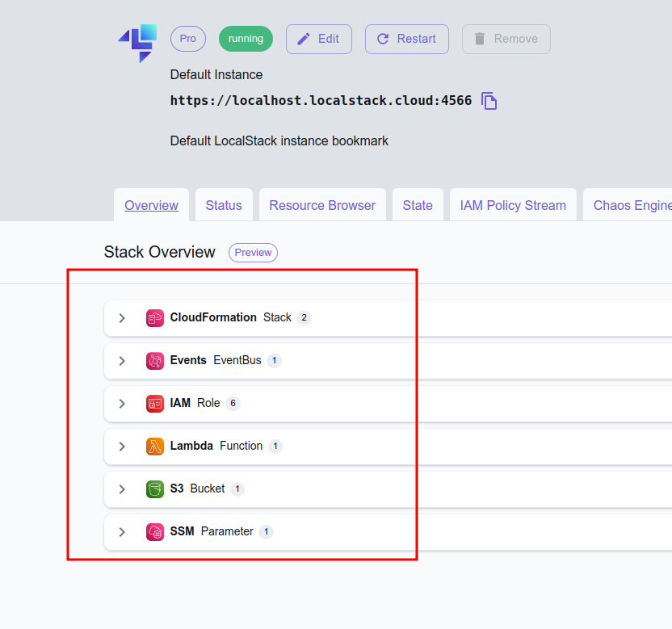Restart the LocalStack instance
This screenshot has width=672, height=629.
point(406,39)
